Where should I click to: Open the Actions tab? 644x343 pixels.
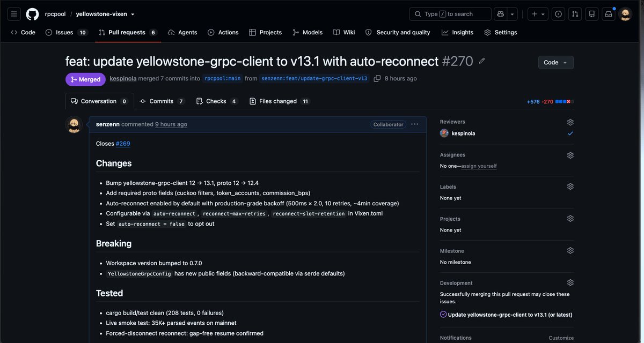[223, 32]
